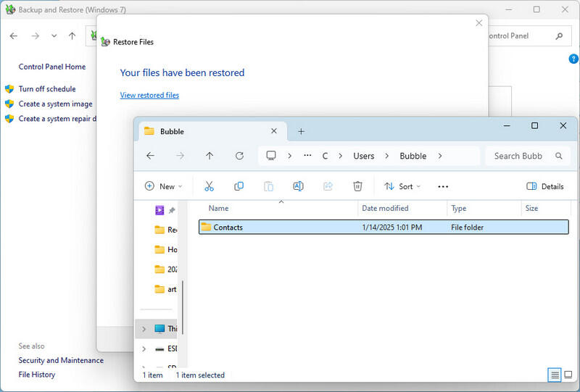
Task: Open the Sort options dropdown
Action: pos(402,186)
